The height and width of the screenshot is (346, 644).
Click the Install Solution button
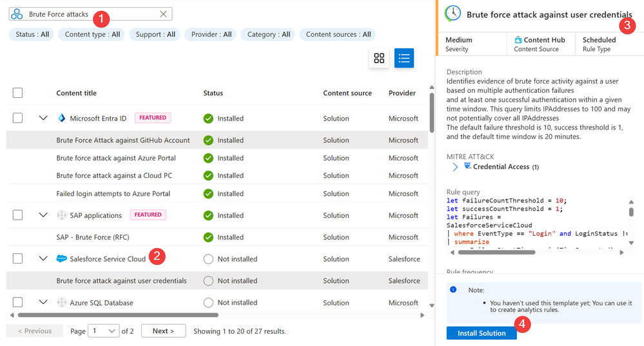(482, 333)
